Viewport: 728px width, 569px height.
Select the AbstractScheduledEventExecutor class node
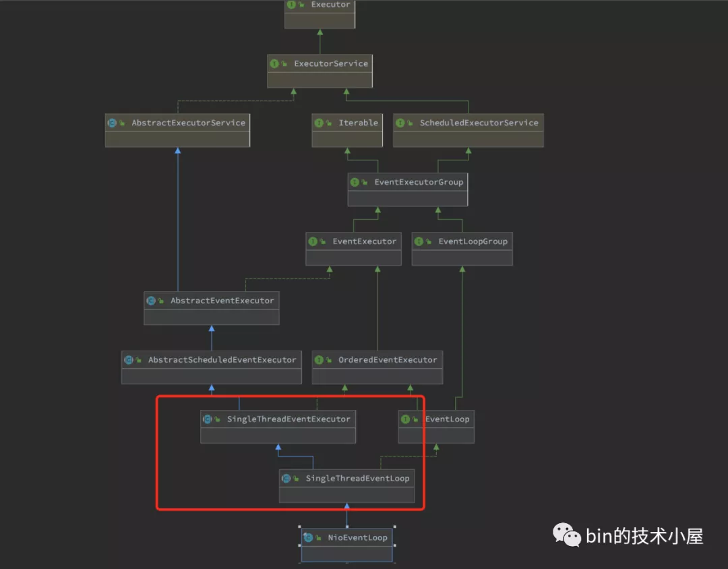tap(212, 367)
